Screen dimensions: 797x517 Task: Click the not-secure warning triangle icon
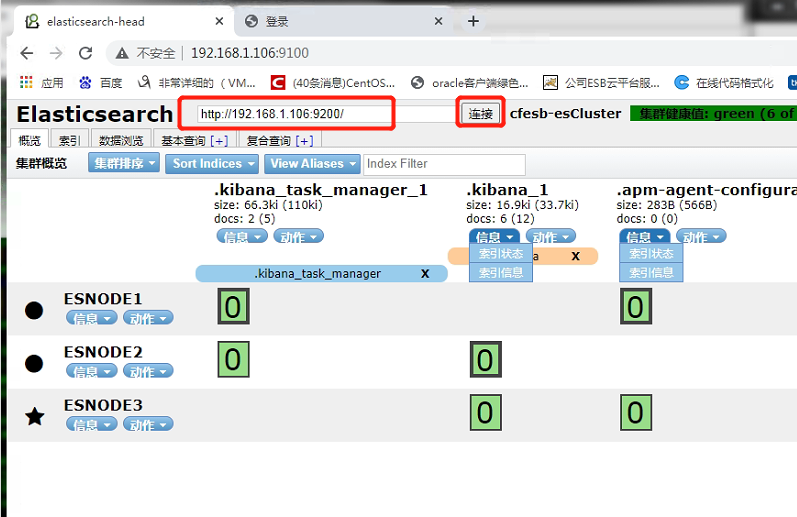tap(122, 53)
